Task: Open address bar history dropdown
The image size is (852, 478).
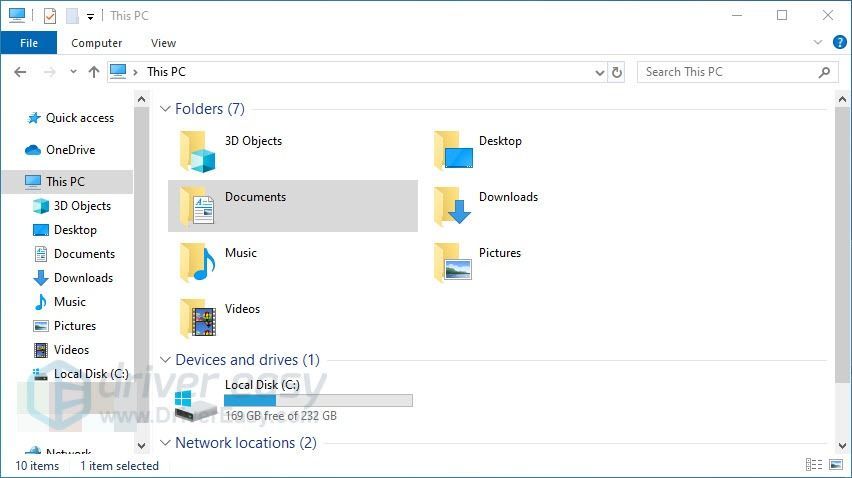Action: (599, 72)
